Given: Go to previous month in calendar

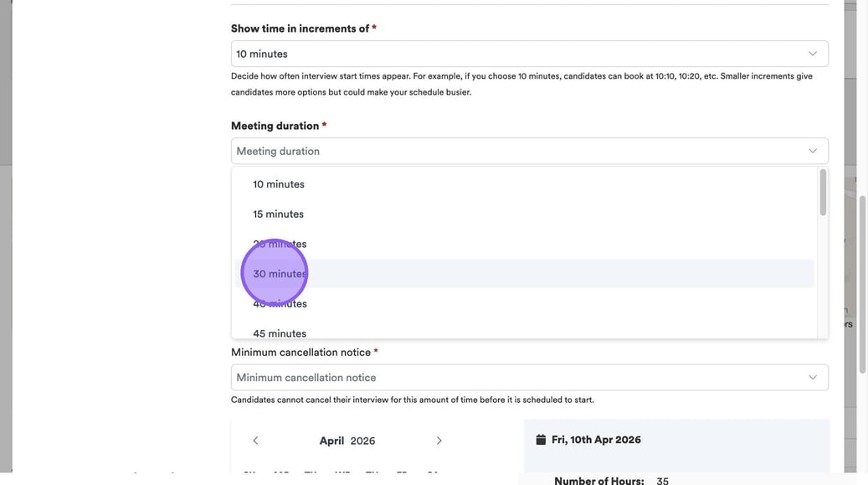Looking at the screenshot, I should 255,441.
